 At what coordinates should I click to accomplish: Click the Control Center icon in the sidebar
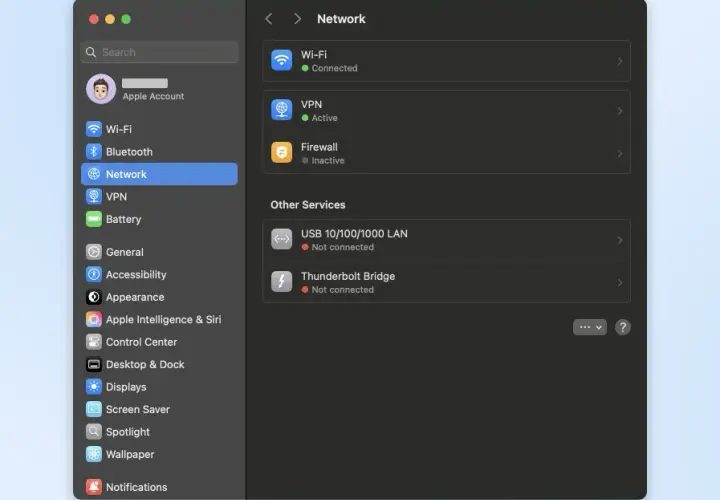pos(94,342)
